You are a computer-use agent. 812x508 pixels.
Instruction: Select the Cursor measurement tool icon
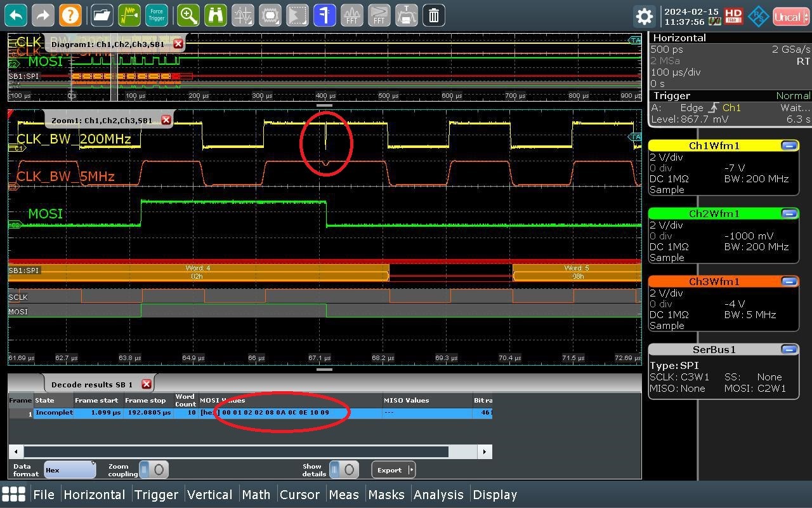point(243,15)
